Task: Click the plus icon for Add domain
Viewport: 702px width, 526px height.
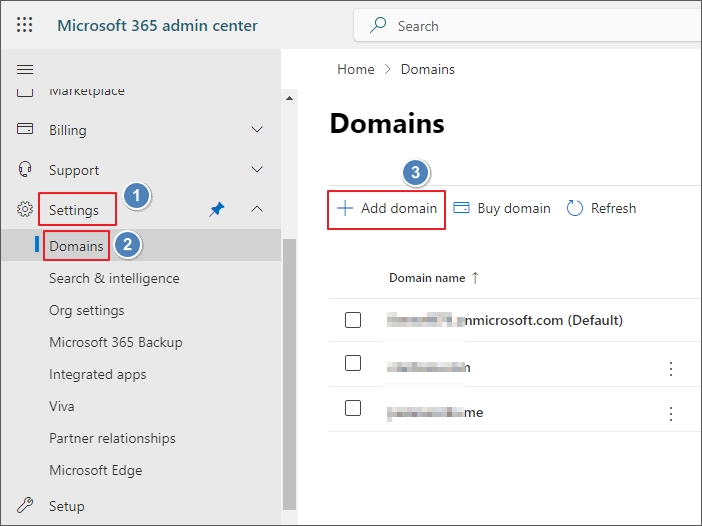Action: click(345, 208)
